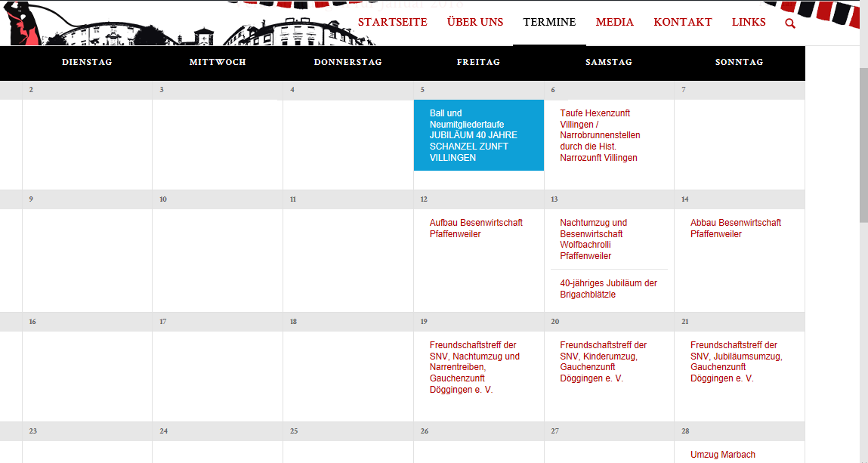868x463 pixels.
Task: Select day number 18 in calendar
Action: point(293,322)
